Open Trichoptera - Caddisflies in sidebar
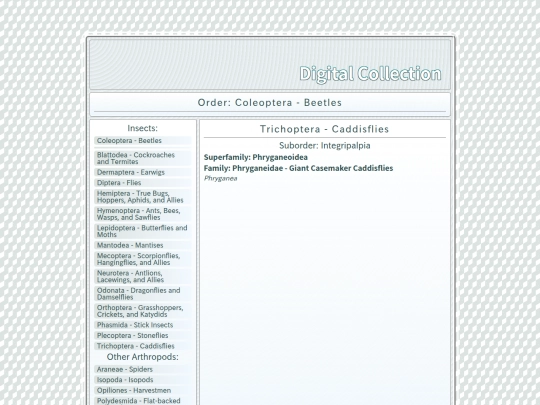This screenshot has height=405, width=540. (143, 346)
